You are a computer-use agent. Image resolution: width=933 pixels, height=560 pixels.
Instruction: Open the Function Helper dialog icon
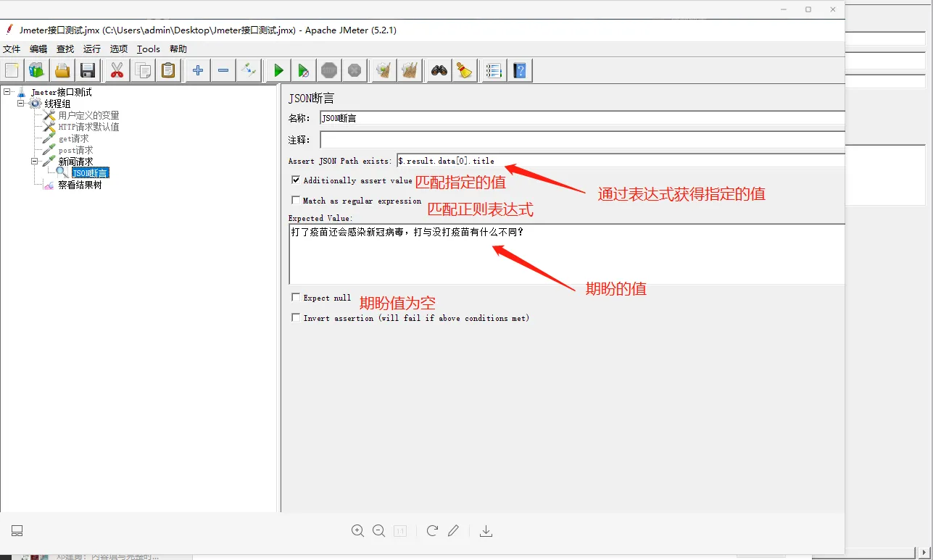point(494,70)
